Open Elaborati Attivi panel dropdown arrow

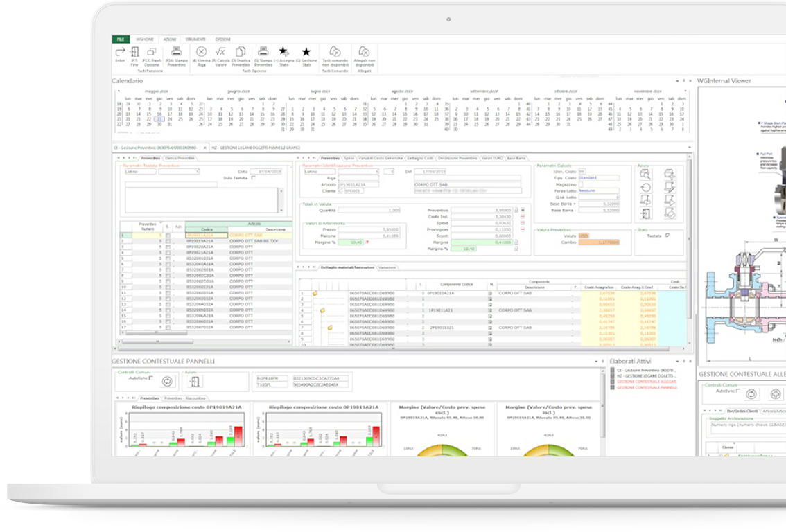677,361
